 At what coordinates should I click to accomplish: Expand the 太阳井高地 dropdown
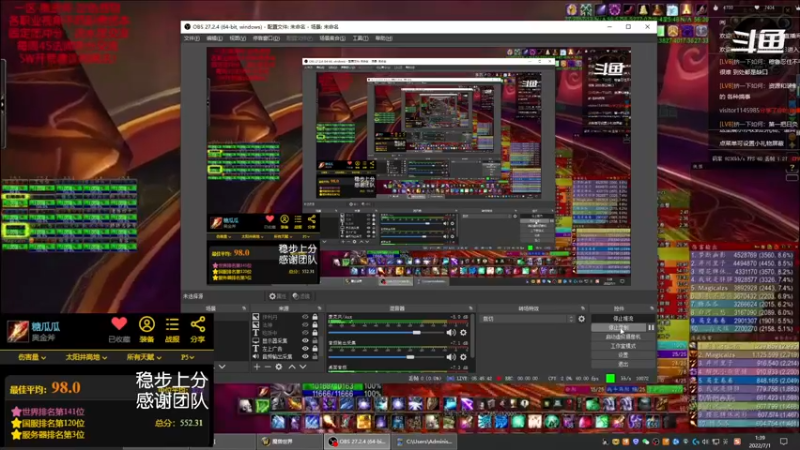[86, 357]
